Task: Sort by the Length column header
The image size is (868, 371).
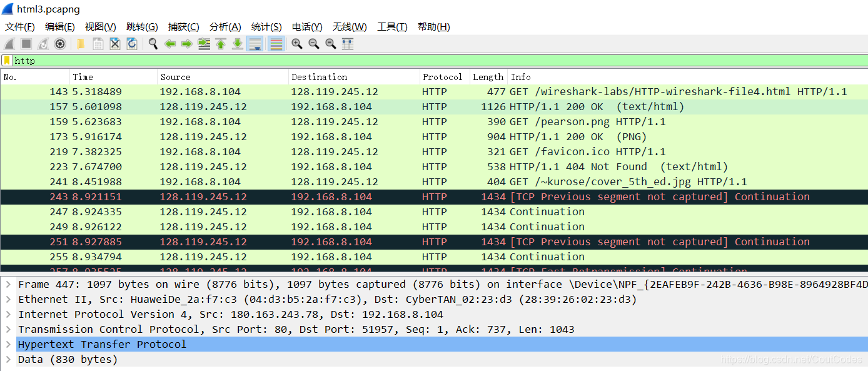Action: [x=488, y=77]
